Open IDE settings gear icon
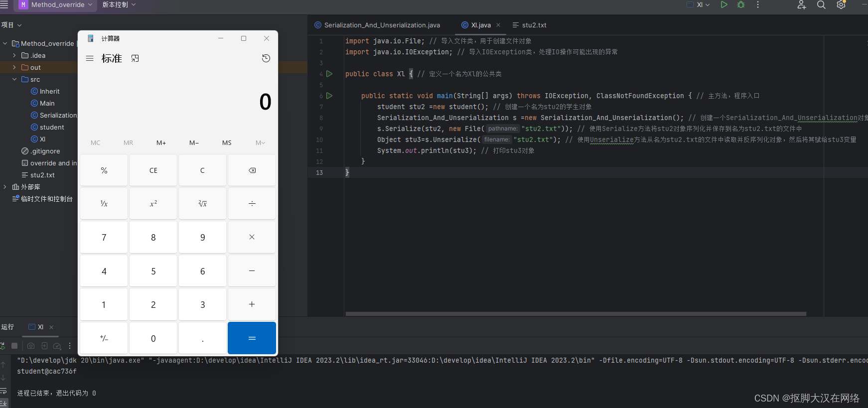868x408 pixels. click(841, 4)
